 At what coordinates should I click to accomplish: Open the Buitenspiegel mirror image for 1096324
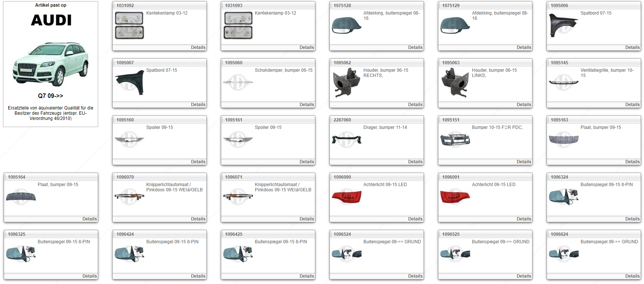pyautogui.click(x=563, y=197)
